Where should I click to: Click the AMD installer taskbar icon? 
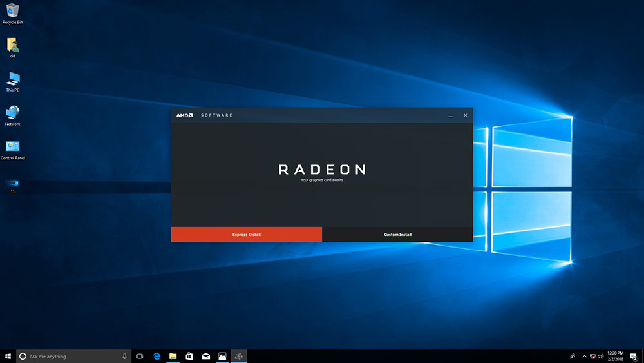[239, 357]
